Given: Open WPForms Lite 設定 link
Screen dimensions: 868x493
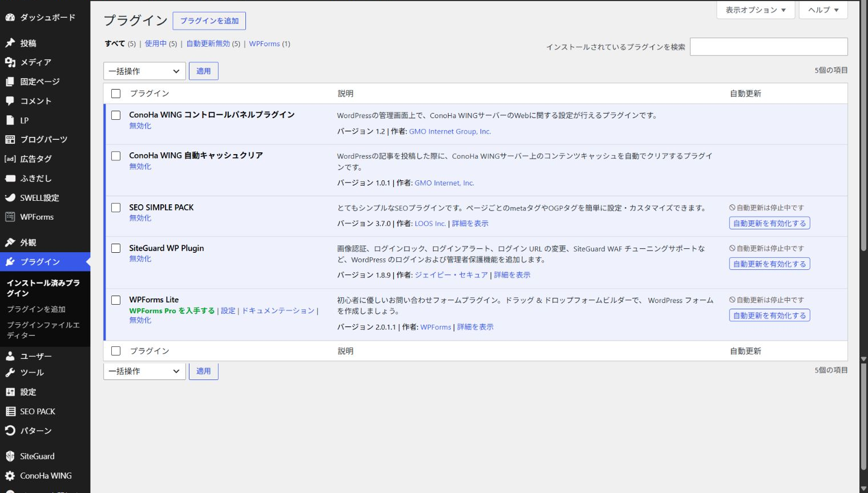Looking at the screenshot, I should (228, 310).
